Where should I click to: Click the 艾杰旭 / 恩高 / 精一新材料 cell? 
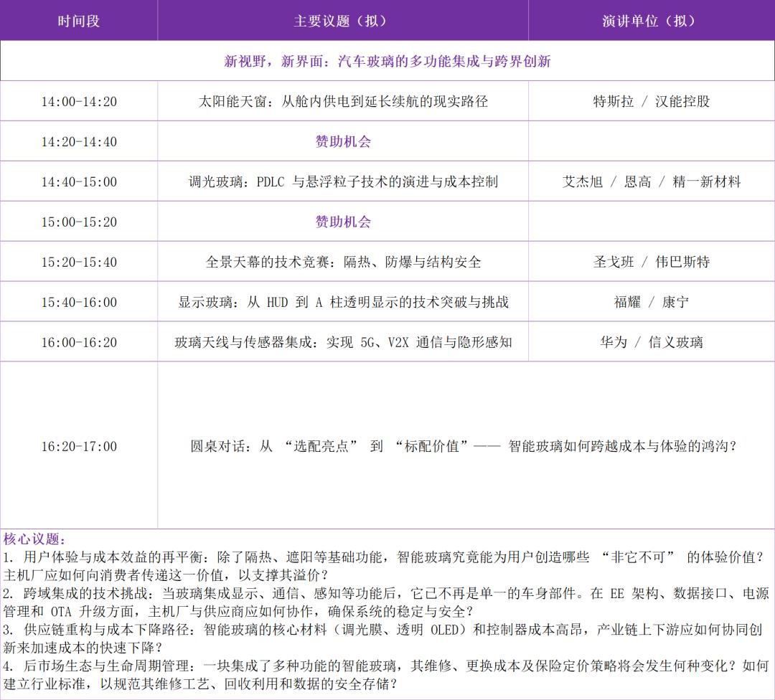coord(652,181)
